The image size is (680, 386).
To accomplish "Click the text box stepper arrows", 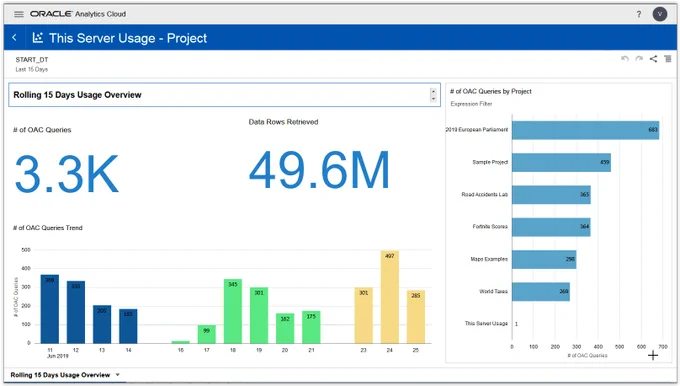I will pos(433,95).
